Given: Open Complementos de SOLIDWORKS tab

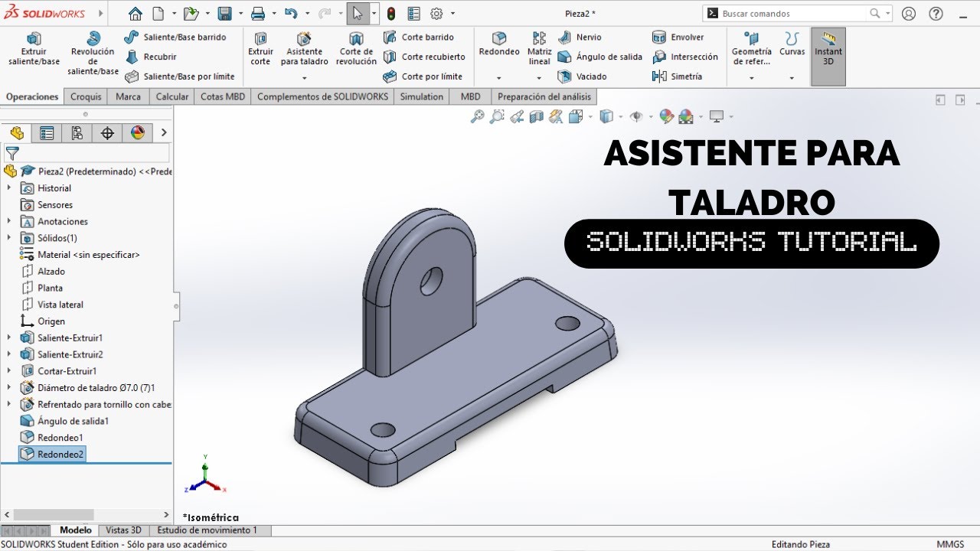Looking at the screenshot, I should click(323, 96).
